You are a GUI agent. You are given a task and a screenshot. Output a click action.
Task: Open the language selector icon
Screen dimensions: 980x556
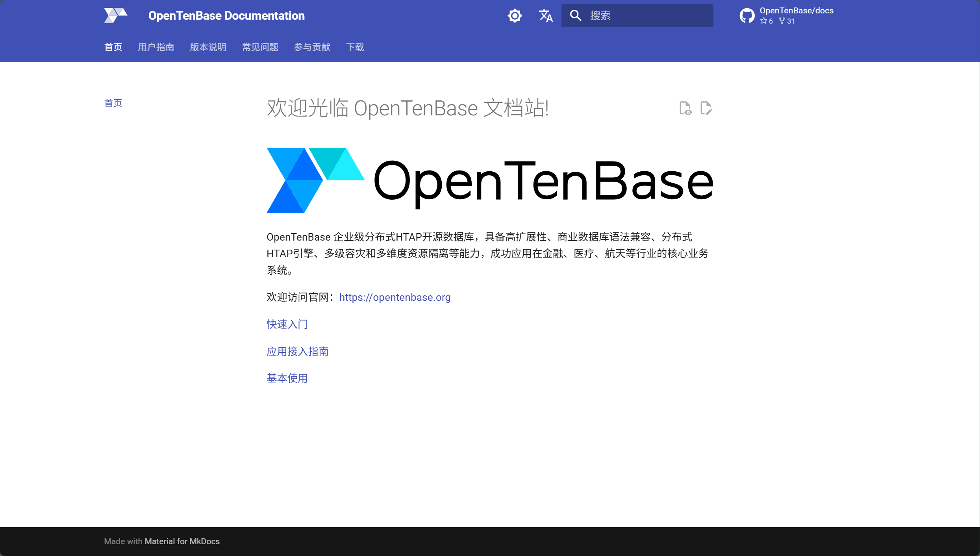click(x=546, y=16)
